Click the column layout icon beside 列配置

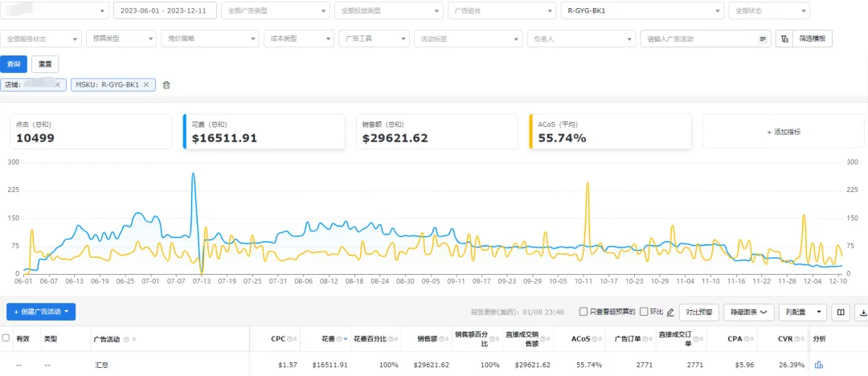tap(841, 313)
